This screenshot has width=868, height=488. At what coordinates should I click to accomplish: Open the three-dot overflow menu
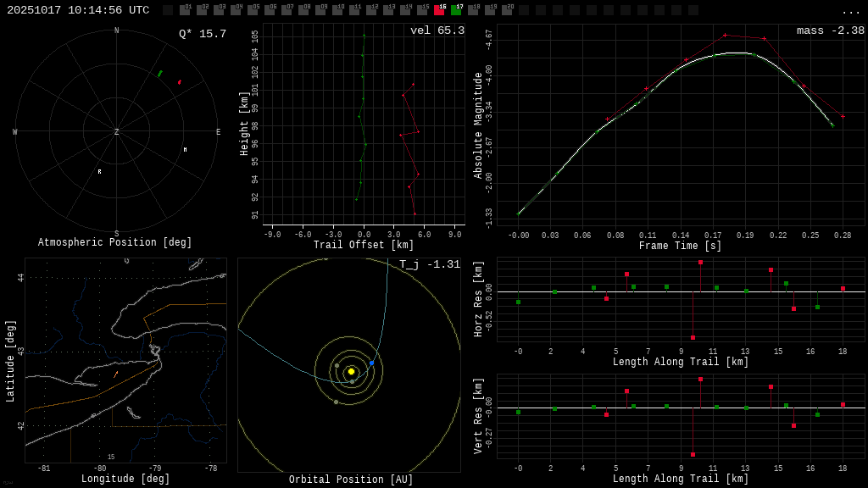[850, 11]
